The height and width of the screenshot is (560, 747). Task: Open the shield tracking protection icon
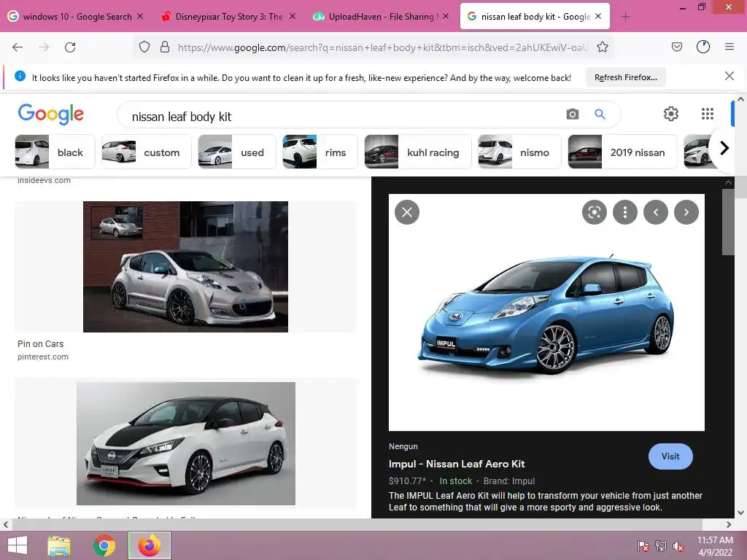(144, 47)
